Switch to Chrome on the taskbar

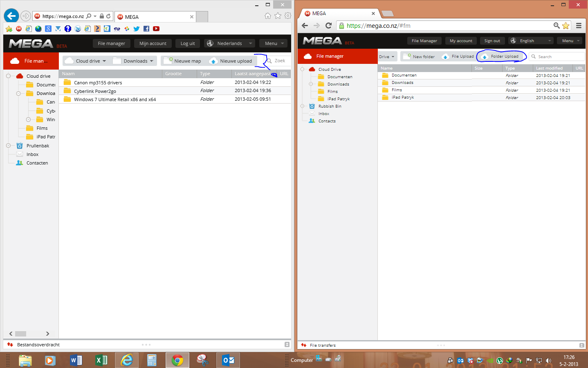tap(177, 360)
